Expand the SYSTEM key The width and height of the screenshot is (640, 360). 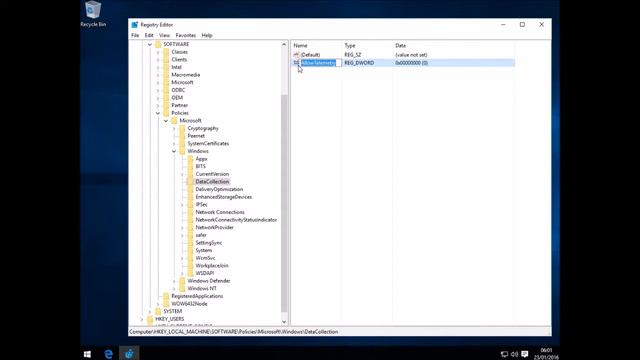pyautogui.click(x=150, y=311)
